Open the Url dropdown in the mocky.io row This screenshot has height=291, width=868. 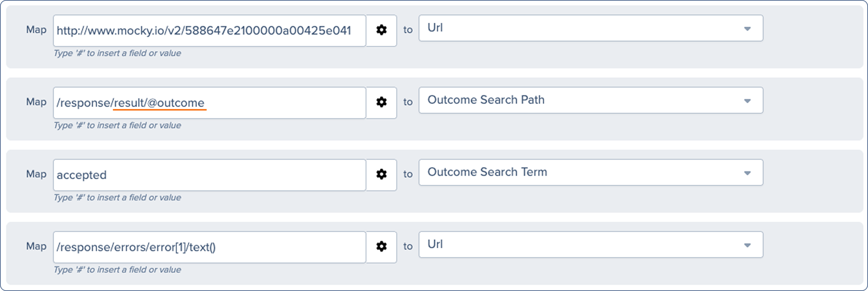[x=590, y=28]
